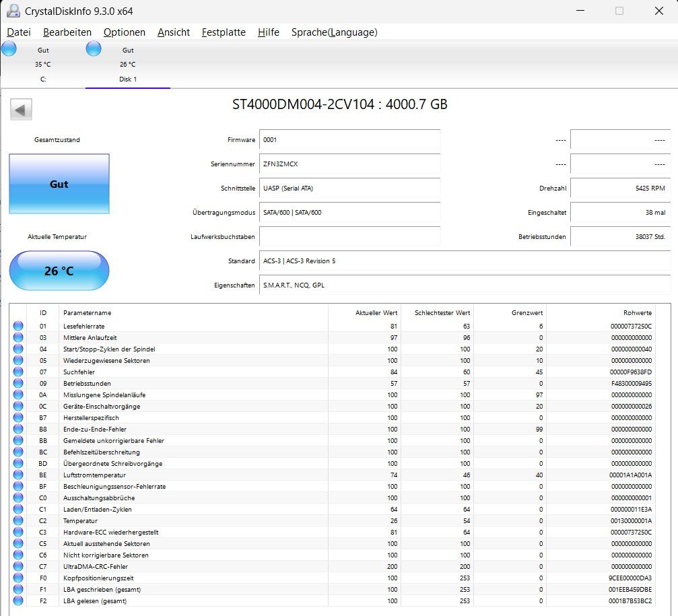
Task: Click status orb for LBA gelesen (gesamt)
Action: [x=18, y=601]
